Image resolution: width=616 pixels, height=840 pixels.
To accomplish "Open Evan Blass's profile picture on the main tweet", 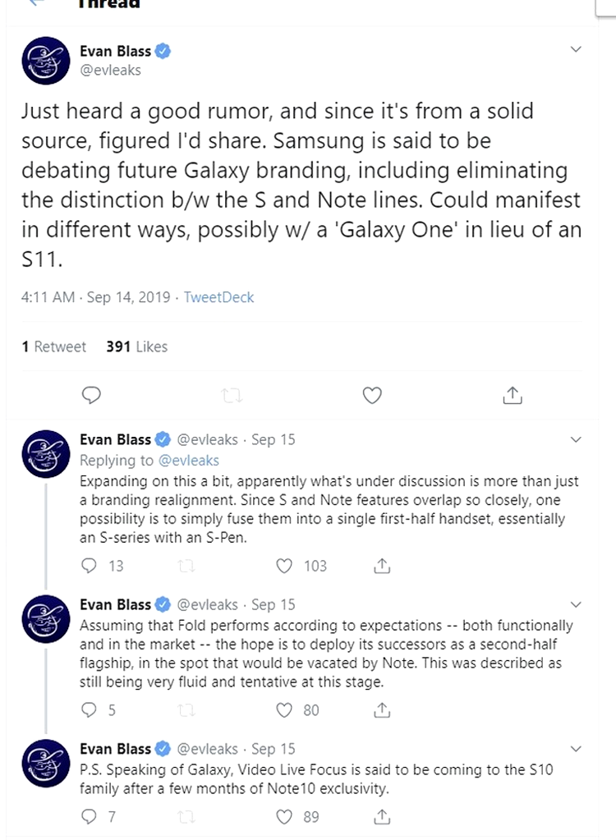I will [x=46, y=61].
